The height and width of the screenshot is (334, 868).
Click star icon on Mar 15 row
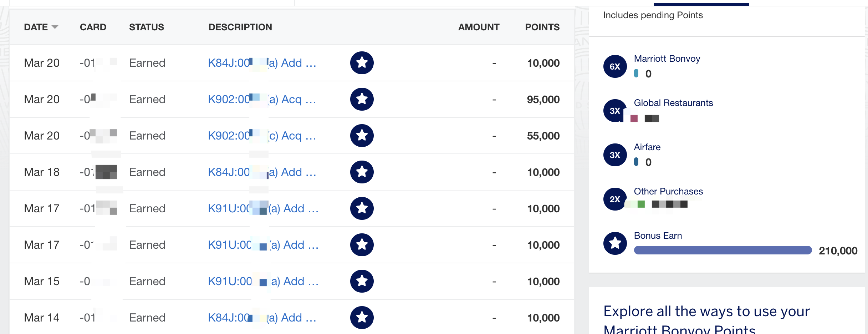pos(362,281)
